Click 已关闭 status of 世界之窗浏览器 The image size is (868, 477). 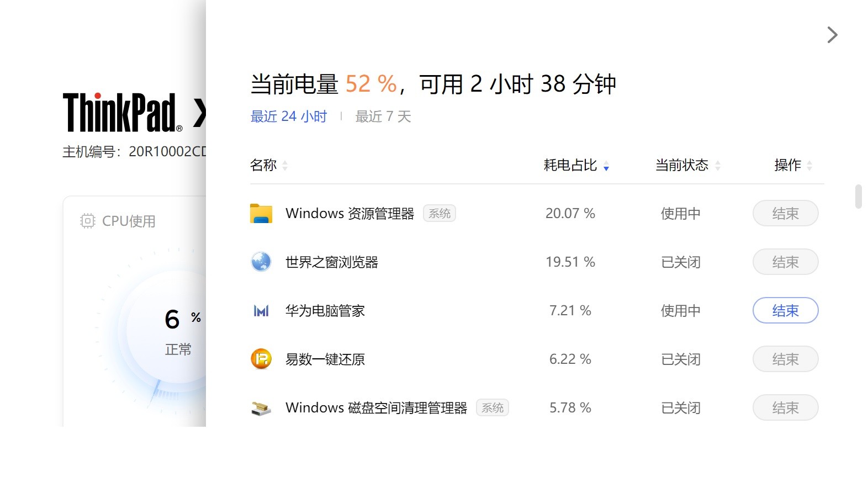(681, 262)
